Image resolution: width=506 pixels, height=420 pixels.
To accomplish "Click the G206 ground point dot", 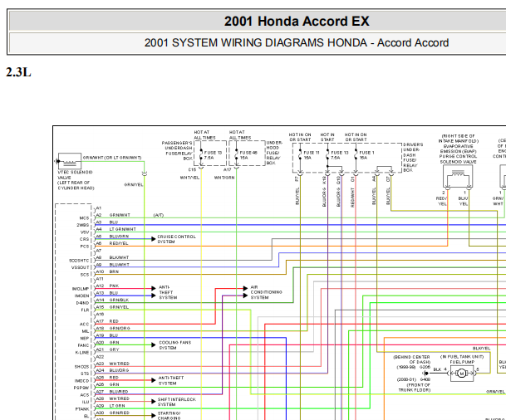I will click(x=426, y=374).
